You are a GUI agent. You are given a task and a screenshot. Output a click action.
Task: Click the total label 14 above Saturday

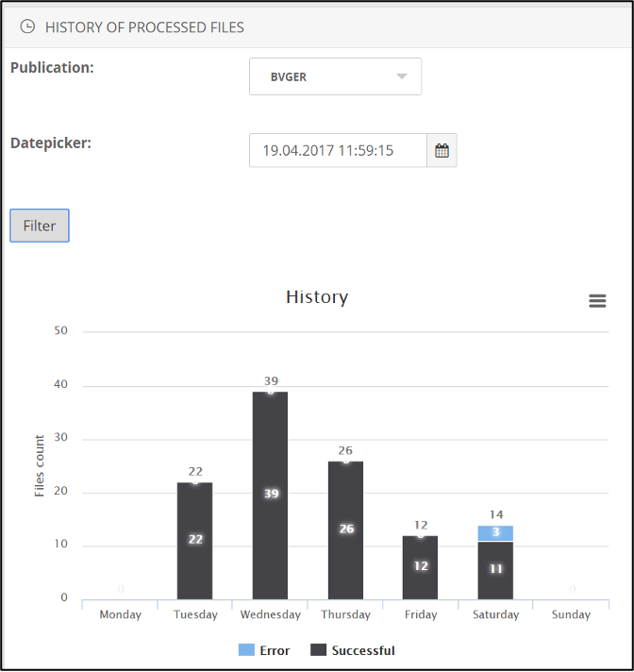pos(496,514)
